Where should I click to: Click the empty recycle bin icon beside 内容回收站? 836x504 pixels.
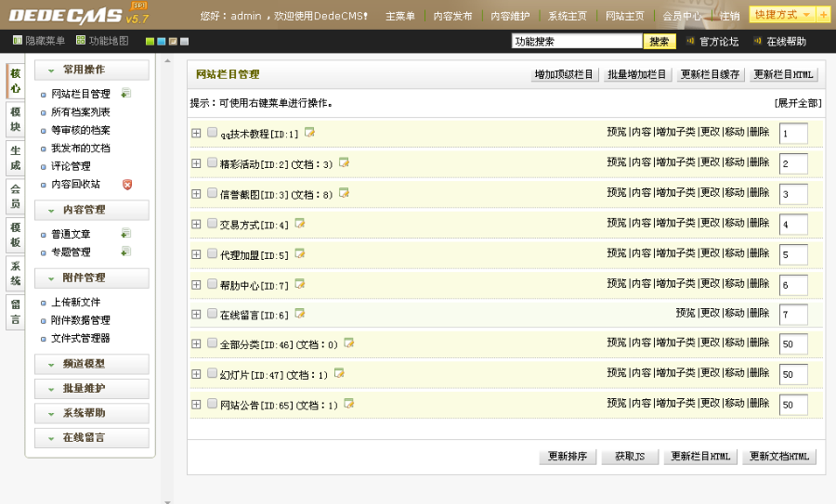pos(127,185)
